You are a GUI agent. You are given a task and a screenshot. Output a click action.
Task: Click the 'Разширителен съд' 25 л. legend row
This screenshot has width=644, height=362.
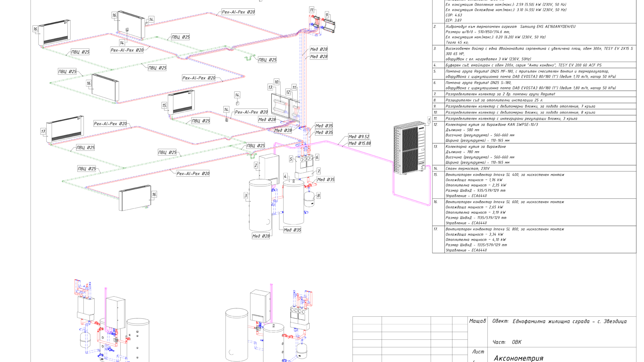click(x=534, y=100)
